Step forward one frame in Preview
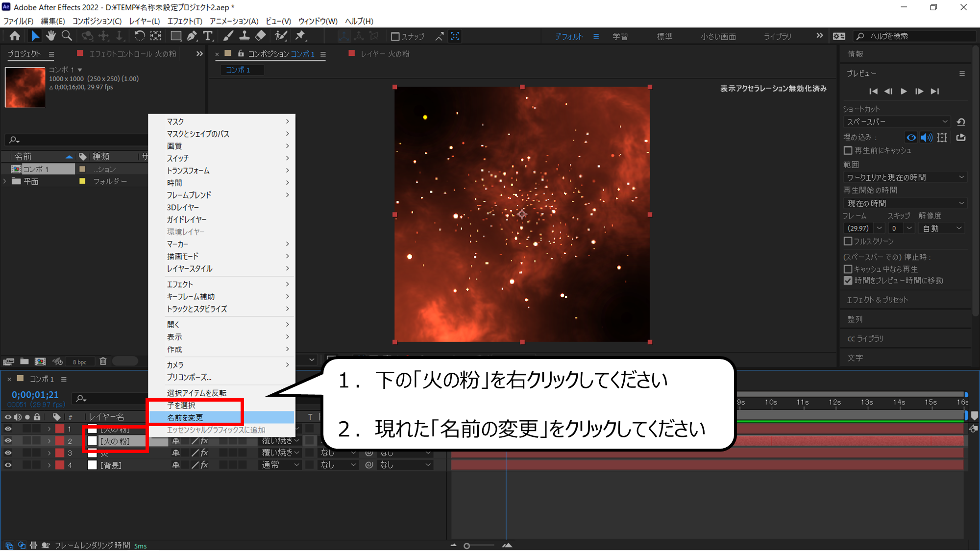The height and width of the screenshot is (551, 980). [x=919, y=91]
